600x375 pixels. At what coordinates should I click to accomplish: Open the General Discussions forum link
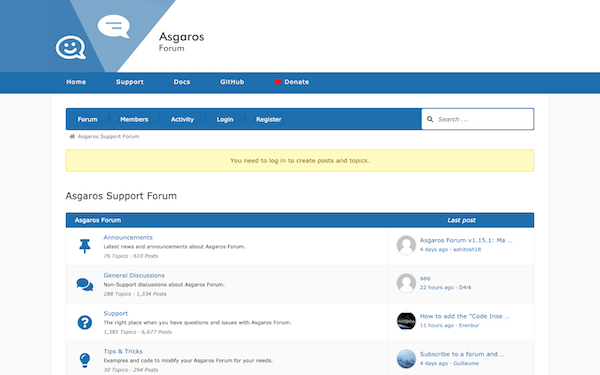point(134,275)
